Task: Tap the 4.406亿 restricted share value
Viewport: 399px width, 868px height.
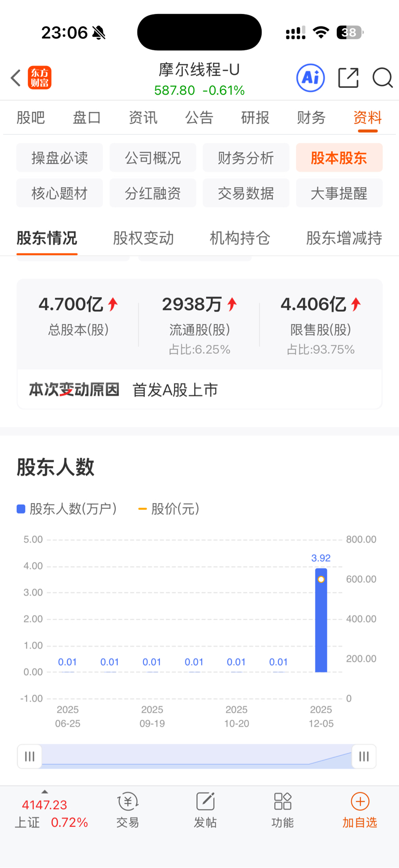Action: [x=313, y=304]
